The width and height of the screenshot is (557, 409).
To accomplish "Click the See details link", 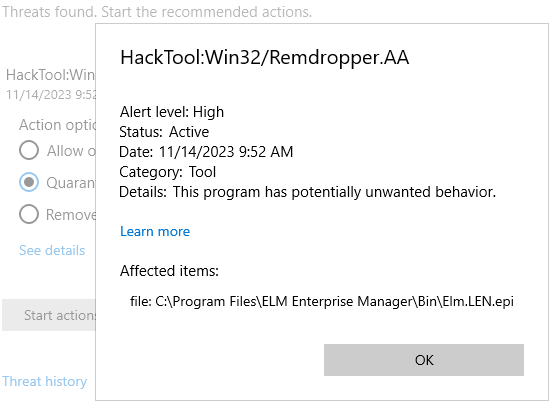I will coord(52,250).
